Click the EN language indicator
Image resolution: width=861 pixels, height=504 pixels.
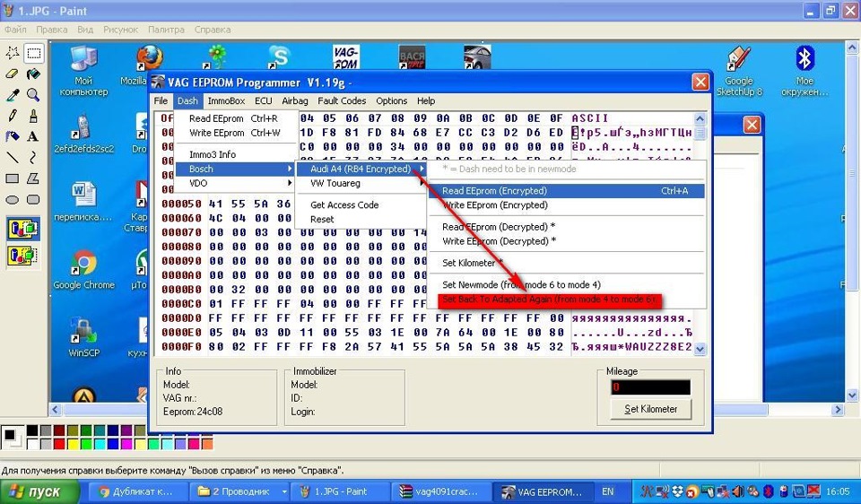click(x=608, y=491)
